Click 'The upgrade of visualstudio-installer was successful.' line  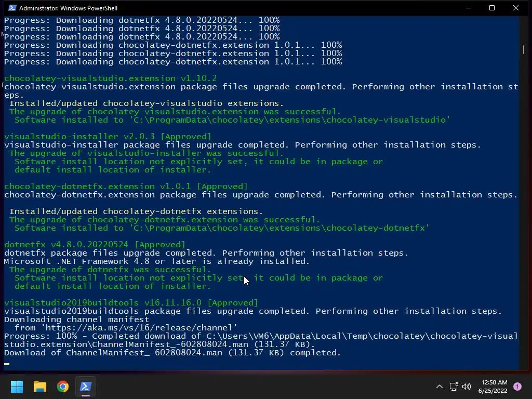tap(146, 153)
